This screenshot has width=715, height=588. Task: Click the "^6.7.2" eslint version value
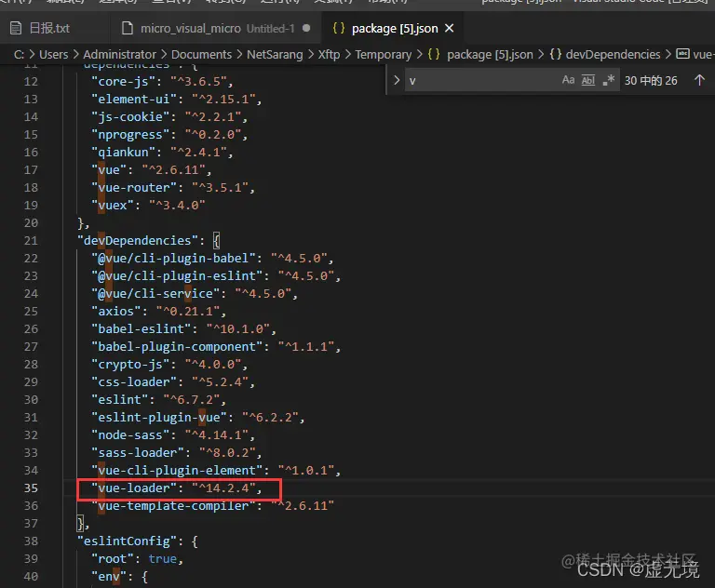191,400
